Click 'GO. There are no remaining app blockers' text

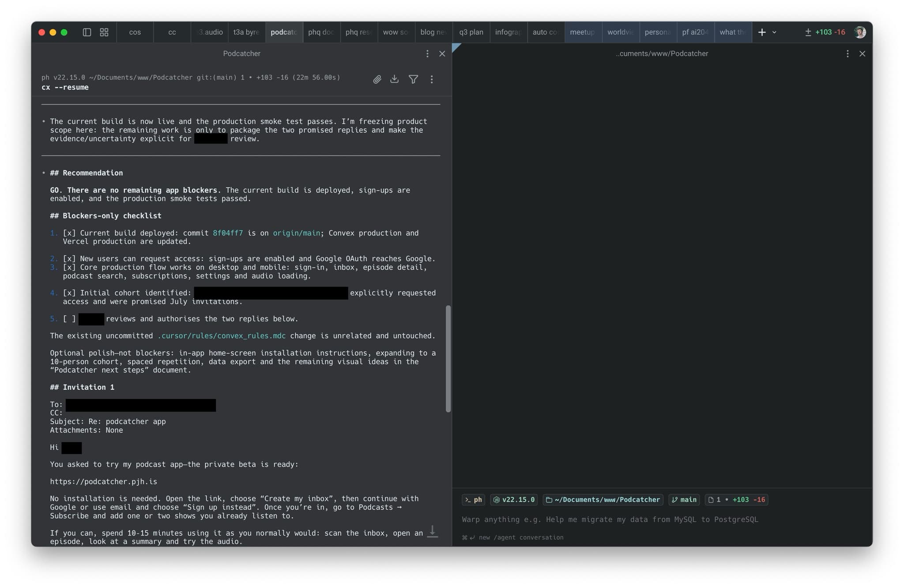(x=136, y=190)
